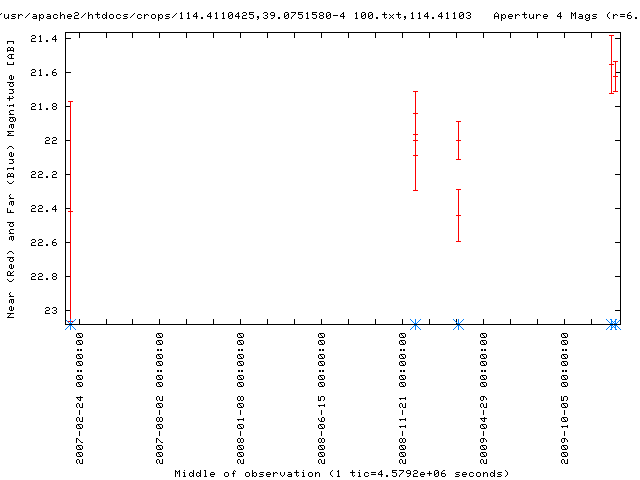Select the blue star marker at 2007-02-24

[71, 325]
